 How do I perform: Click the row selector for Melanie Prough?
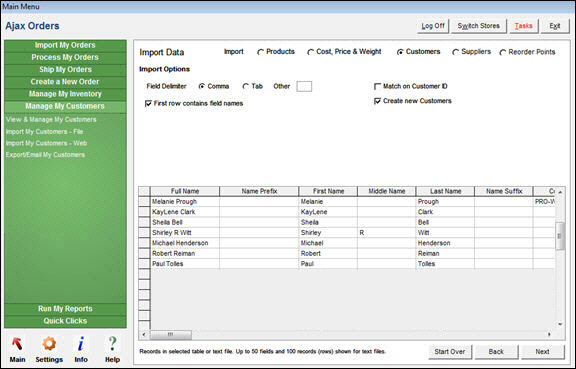click(144, 202)
